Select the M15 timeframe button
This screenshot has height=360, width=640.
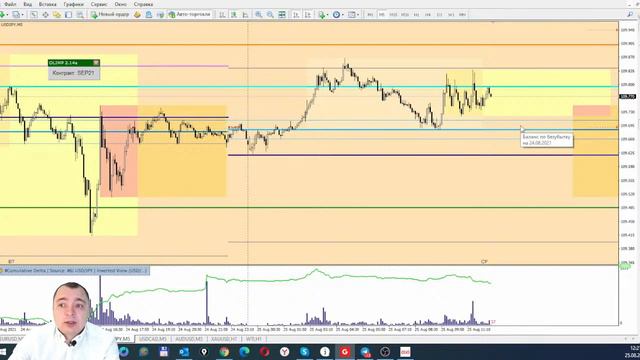pyautogui.click(x=393, y=15)
